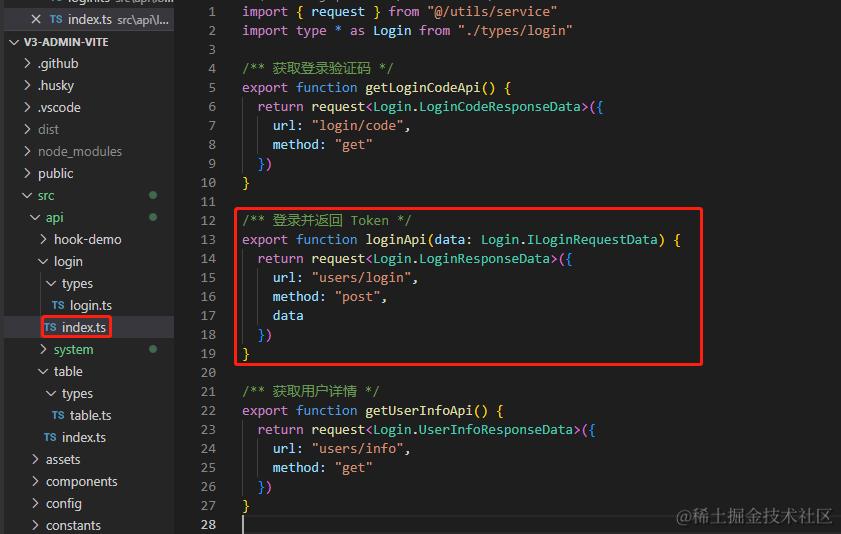Viewport: 841px width, 534px height.
Task: Collapse the types folder under table
Action: (51, 393)
